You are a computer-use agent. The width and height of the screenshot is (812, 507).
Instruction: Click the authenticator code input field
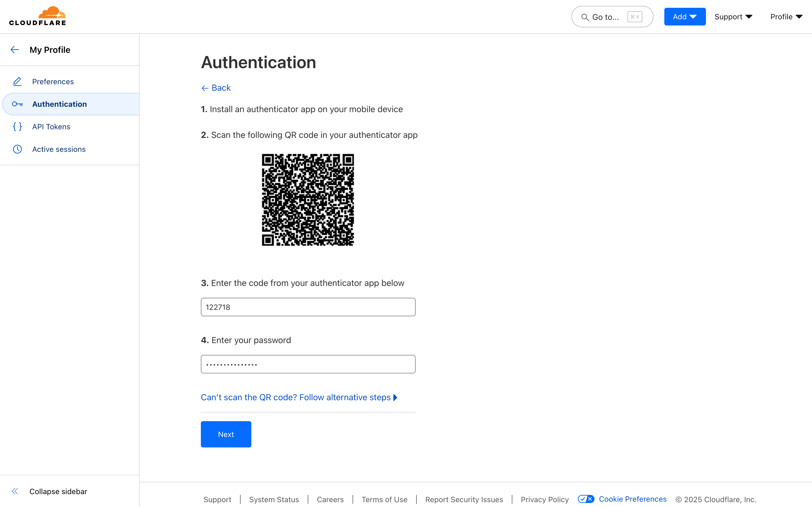308,307
